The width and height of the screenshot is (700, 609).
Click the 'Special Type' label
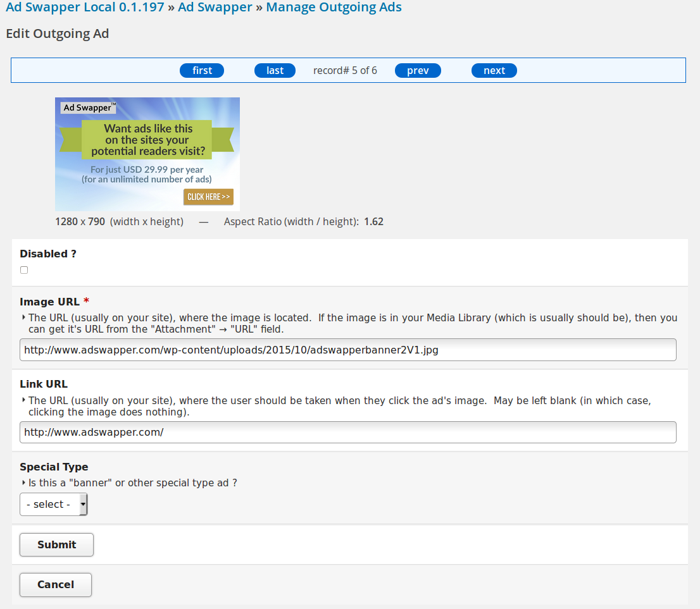[x=54, y=467]
